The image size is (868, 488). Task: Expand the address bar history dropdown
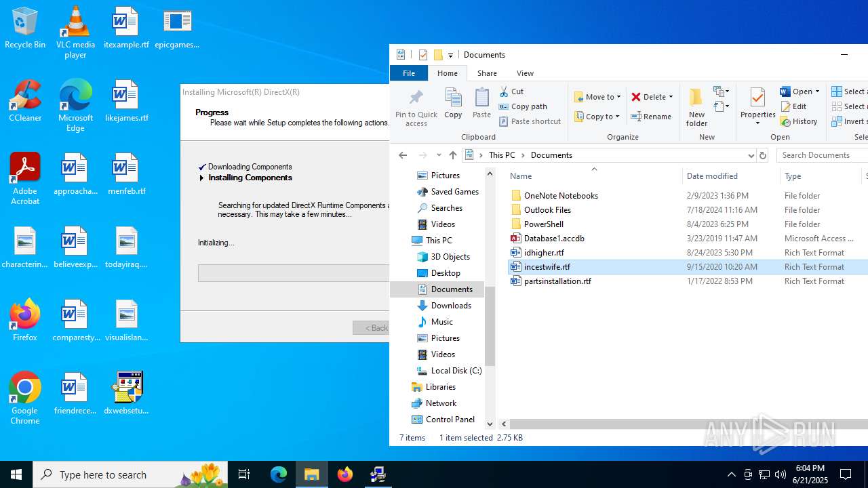tap(751, 155)
